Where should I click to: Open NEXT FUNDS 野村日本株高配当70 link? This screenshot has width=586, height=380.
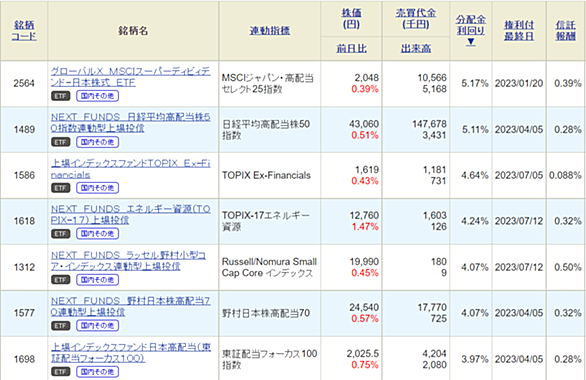pos(130,306)
